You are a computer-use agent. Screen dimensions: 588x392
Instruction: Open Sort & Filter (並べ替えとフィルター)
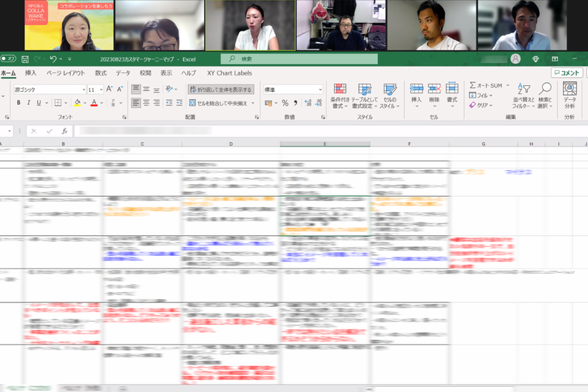pyautogui.click(x=524, y=95)
